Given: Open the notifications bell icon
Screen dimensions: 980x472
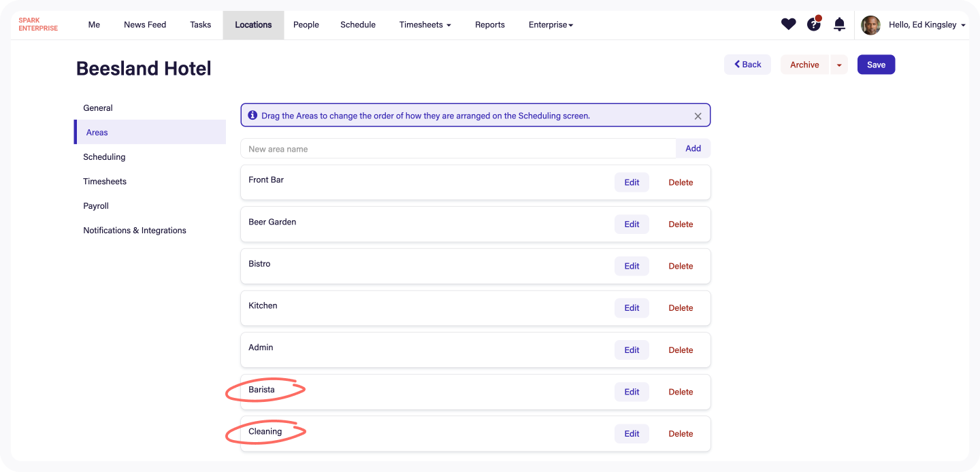Looking at the screenshot, I should pyautogui.click(x=839, y=24).
